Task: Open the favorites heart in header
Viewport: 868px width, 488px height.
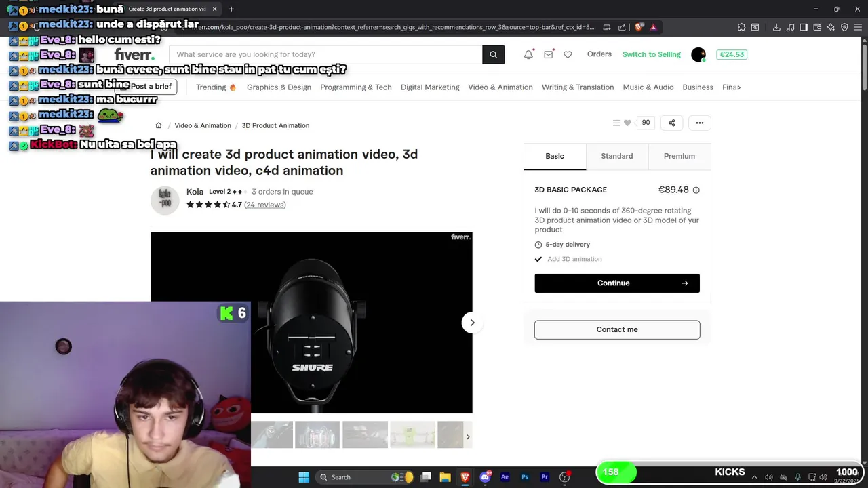Action: pyautogui.click(x=568, y=54)
